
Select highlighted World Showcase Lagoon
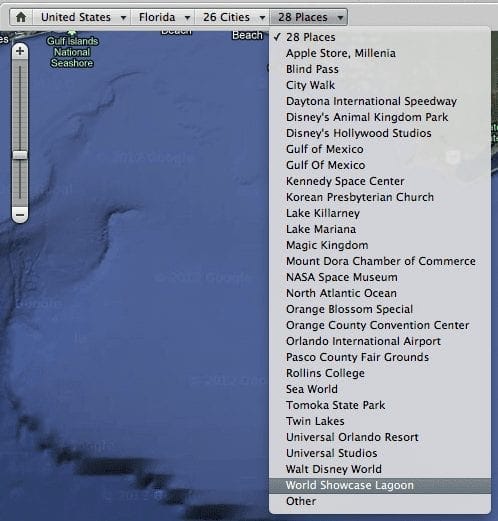[x=380, y=485]
